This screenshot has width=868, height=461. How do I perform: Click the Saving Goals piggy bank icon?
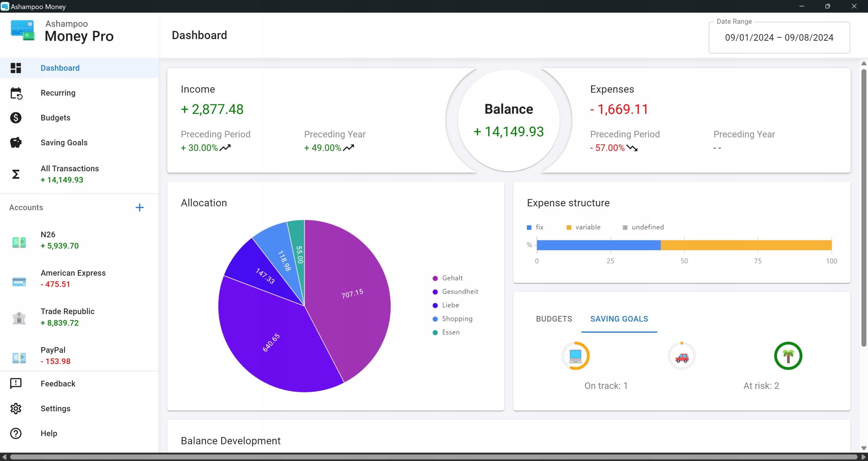pyautogui.click(x=16, y=143)
